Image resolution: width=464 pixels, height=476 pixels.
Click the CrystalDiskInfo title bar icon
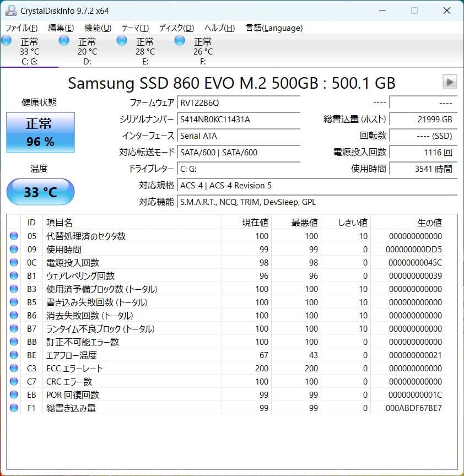[x=12, y=10]
